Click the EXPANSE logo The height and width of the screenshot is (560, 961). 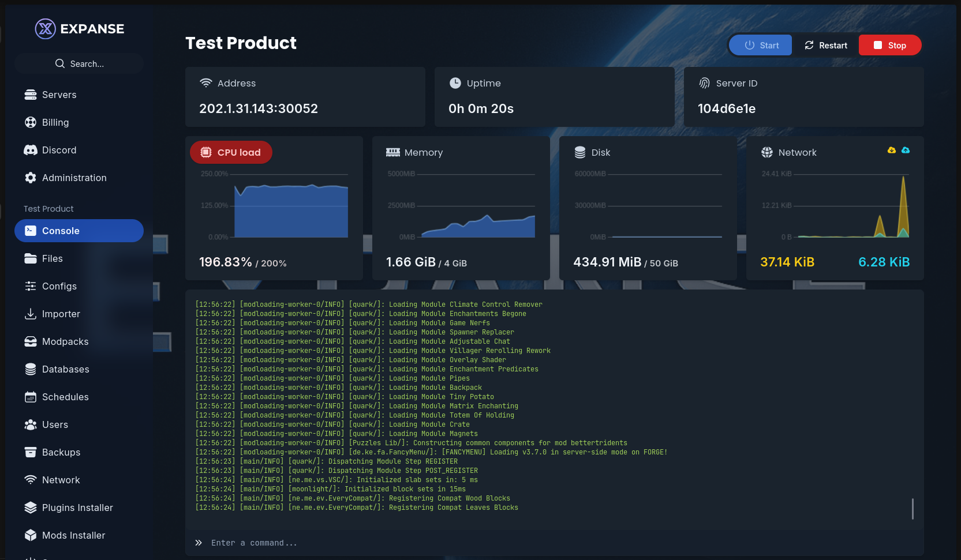79,28
